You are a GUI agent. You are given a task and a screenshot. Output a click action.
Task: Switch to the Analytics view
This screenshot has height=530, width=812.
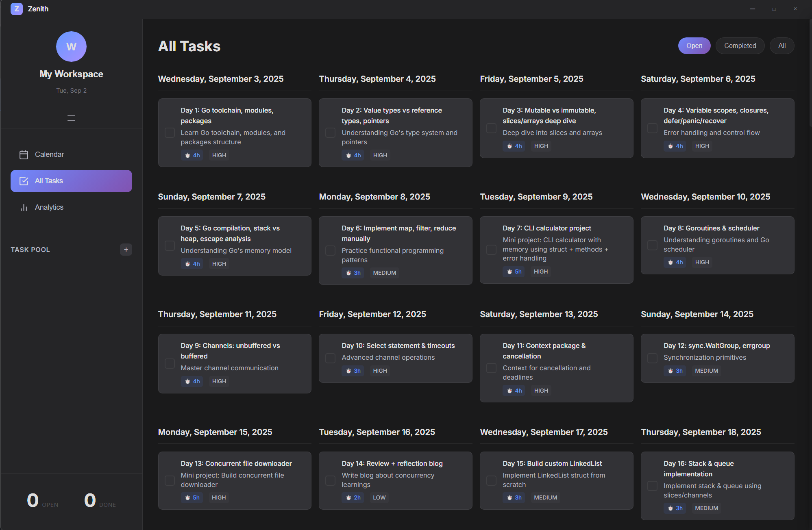pyautogui.click(x=49, y=207)
